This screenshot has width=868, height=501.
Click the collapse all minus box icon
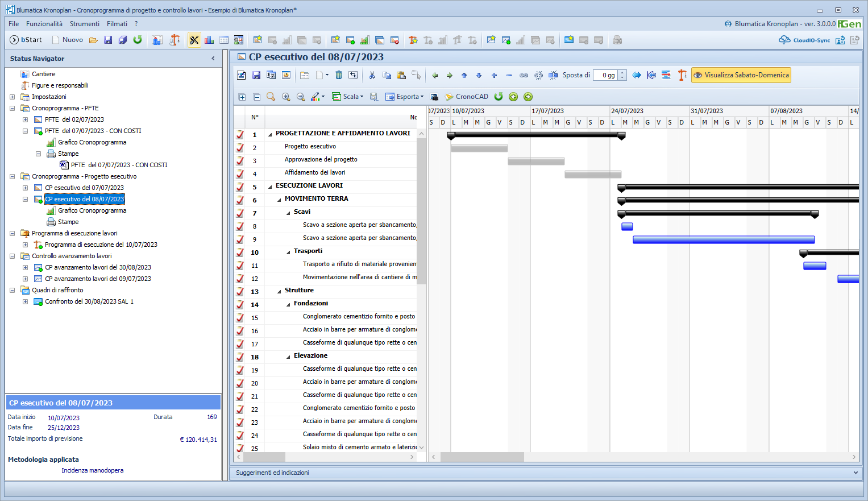point(256,97)
